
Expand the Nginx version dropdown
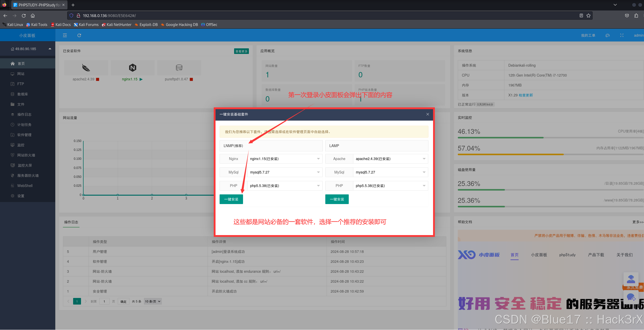click(284, 159)
